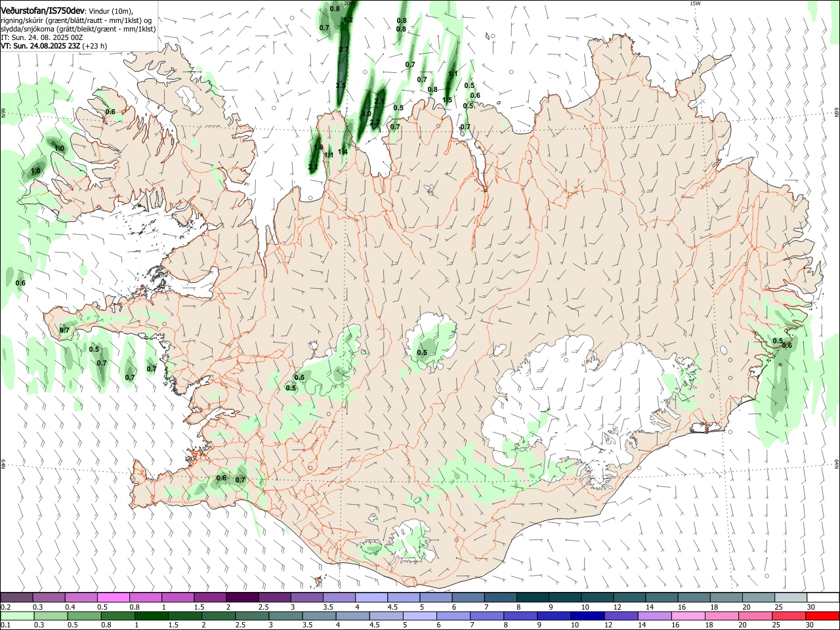Select the bright pink 0.5 swatch in upper legend row
The image size is (840, 630).
click(x=114, y=597)
